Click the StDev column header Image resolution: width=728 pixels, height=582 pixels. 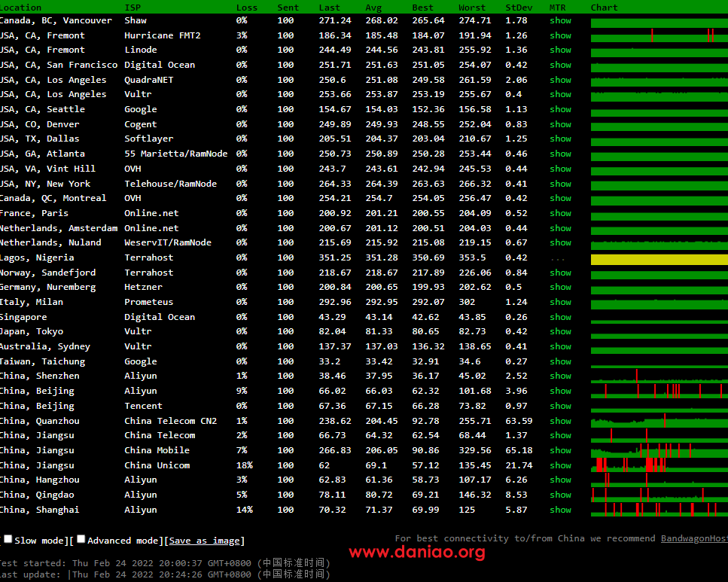point(519,8)
